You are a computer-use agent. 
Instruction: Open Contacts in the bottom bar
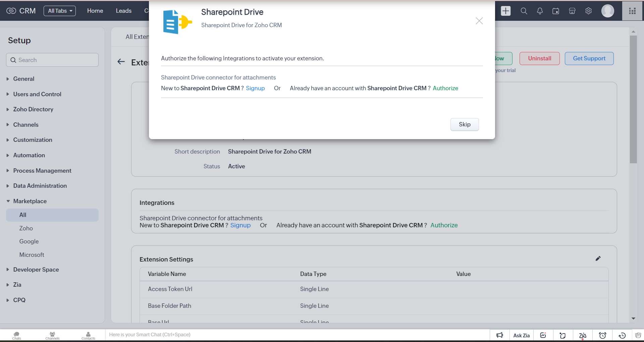pyautogui.click(x=88, y=335)
